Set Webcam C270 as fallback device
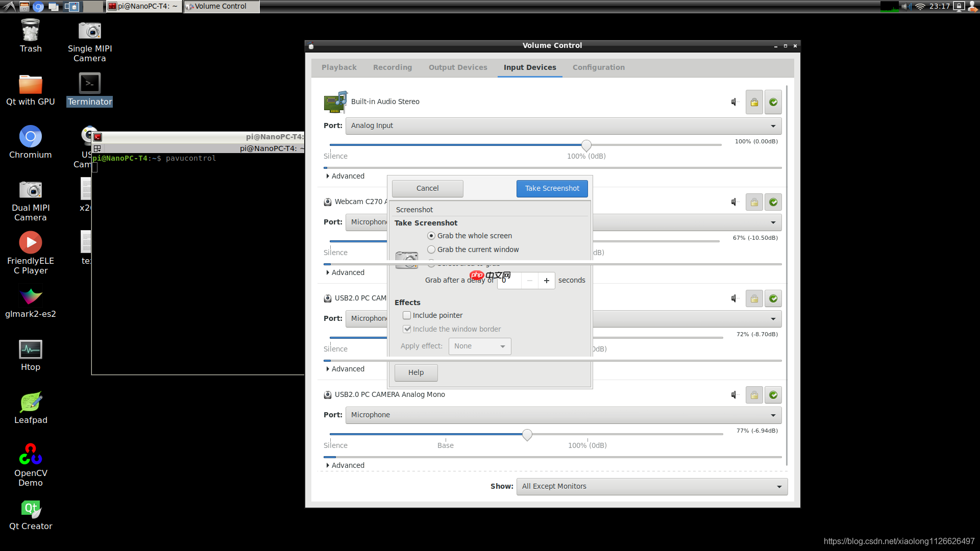 click(773, 203)
